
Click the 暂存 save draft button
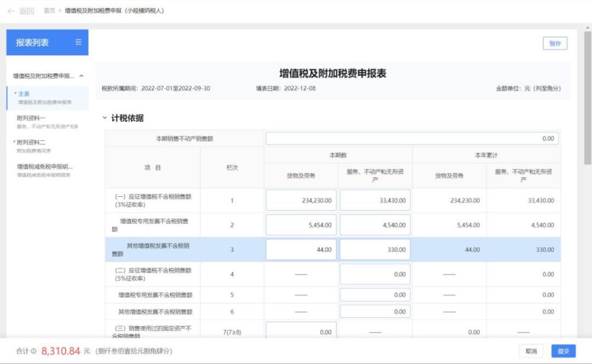[555, 44]
